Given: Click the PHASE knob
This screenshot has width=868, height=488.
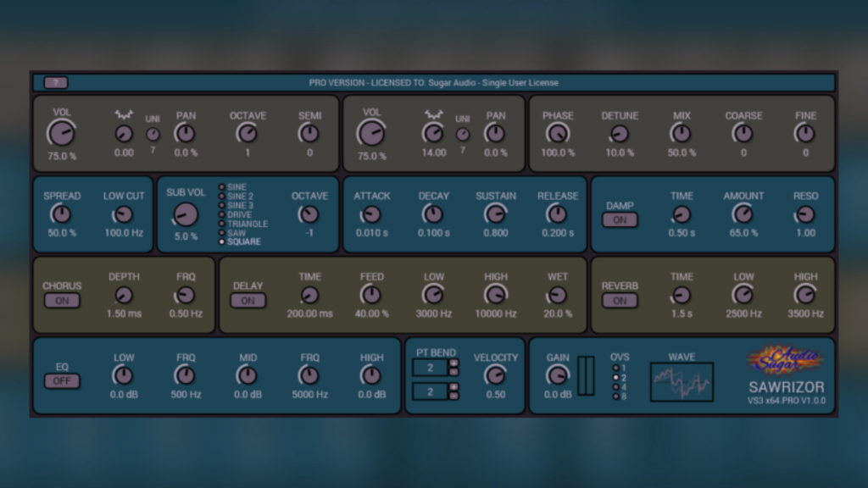Looking at the screenshot, I should [558, 133].
